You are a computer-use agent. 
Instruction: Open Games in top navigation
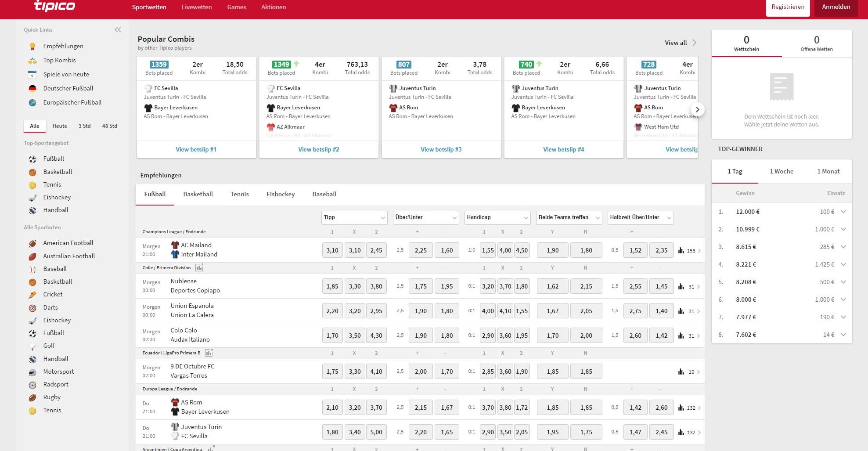tap(237, 7)
